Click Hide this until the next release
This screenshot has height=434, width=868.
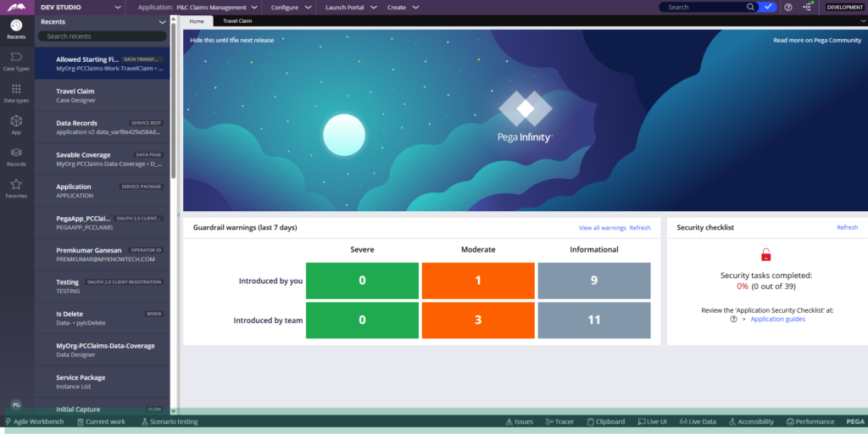click(x=232, y=40)
